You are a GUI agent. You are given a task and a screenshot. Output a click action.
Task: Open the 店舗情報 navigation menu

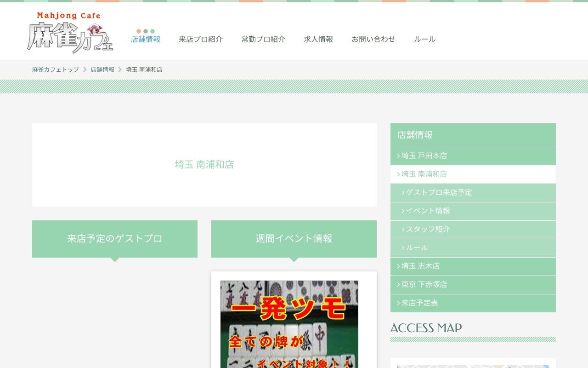tap(146, 39)
